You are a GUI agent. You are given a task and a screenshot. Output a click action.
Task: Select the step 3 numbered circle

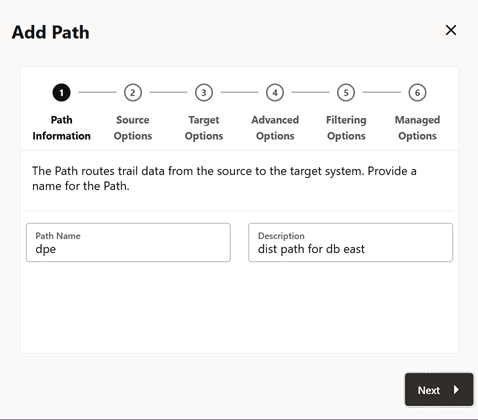[x=204, y=92]
